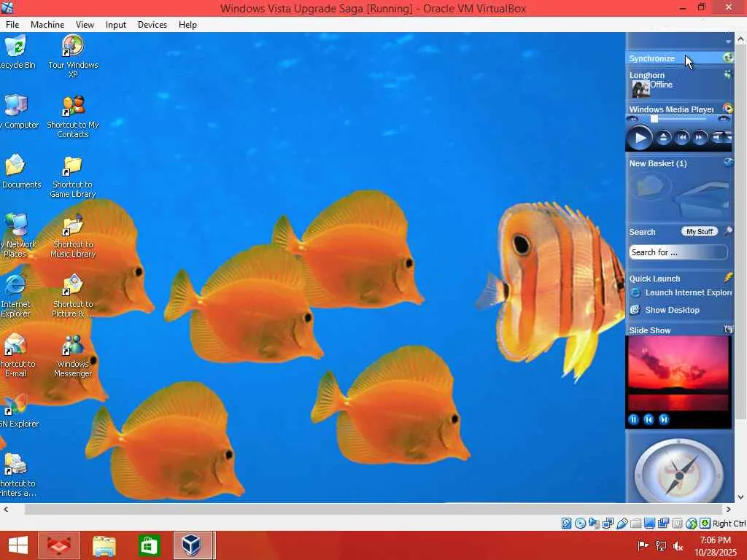Click the Windows Start button
Image resolution: width=747 pixels, height=560 pixels.
pyautogui.click(x=18, y=545)
